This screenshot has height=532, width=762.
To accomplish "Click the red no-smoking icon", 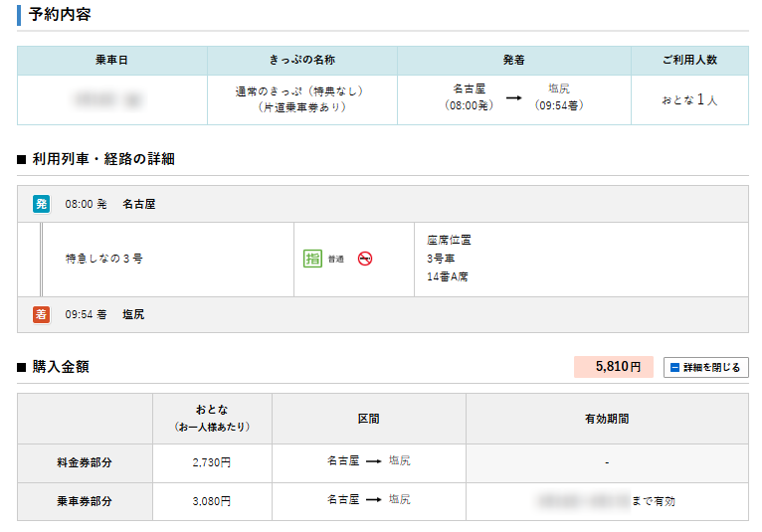I will coord(365,259).
